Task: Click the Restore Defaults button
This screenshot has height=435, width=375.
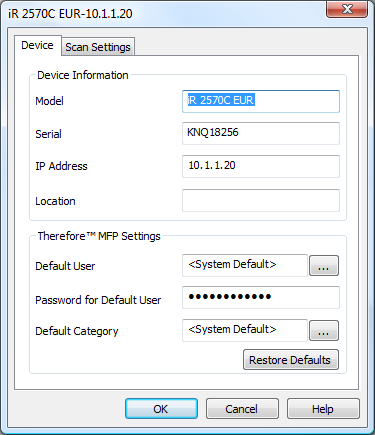Action: click(291, 360)
